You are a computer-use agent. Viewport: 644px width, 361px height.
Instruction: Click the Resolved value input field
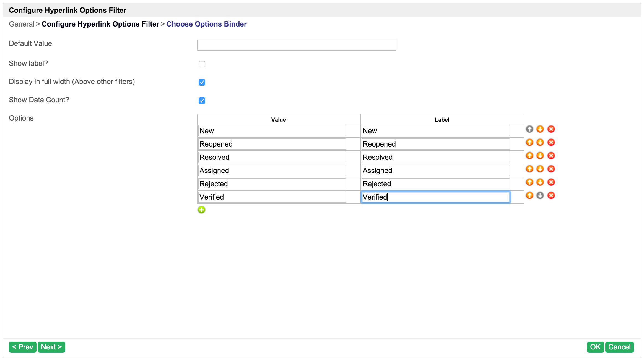(x=272, y=157)
